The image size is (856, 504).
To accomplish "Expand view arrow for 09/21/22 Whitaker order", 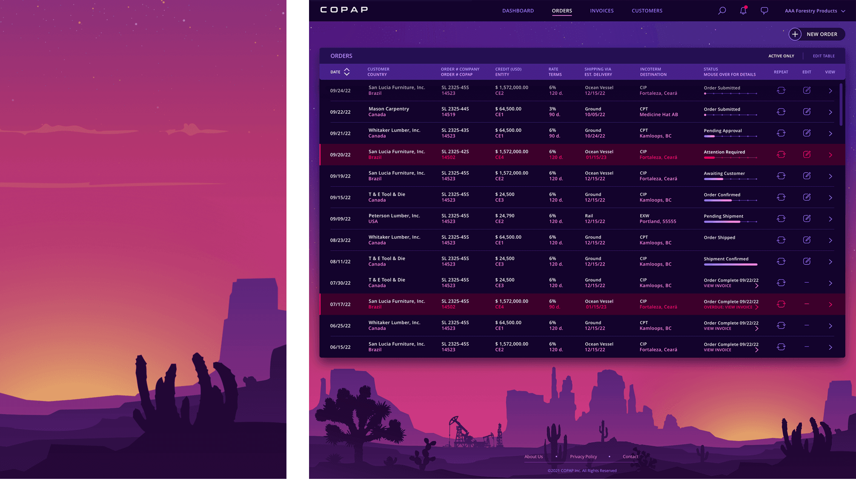I will tap(830, 133).
